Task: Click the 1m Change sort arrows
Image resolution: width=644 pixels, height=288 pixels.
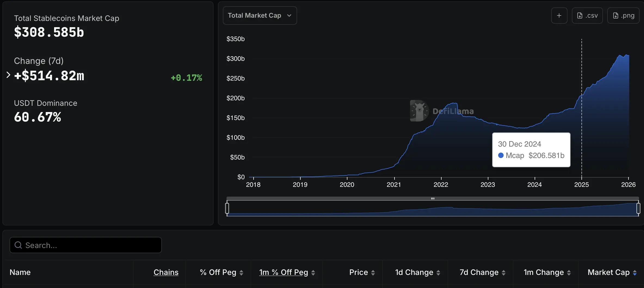Action: (569, 272)
